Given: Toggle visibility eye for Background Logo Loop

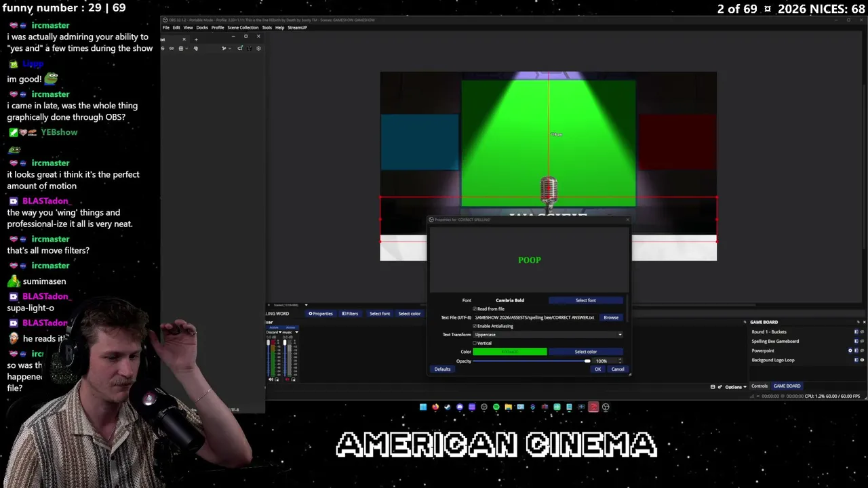Looking at the screenshot, I should coord(862,360).
